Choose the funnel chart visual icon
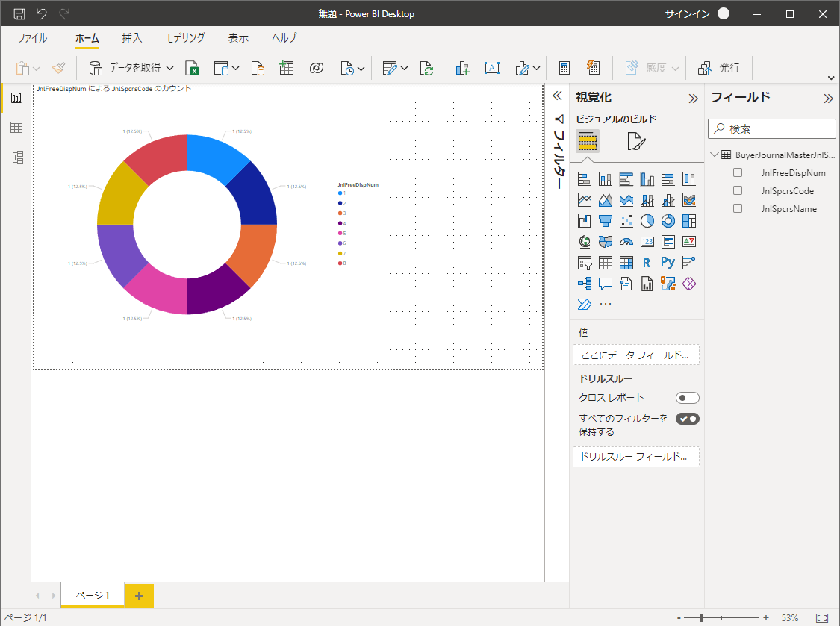 (606, 221)
